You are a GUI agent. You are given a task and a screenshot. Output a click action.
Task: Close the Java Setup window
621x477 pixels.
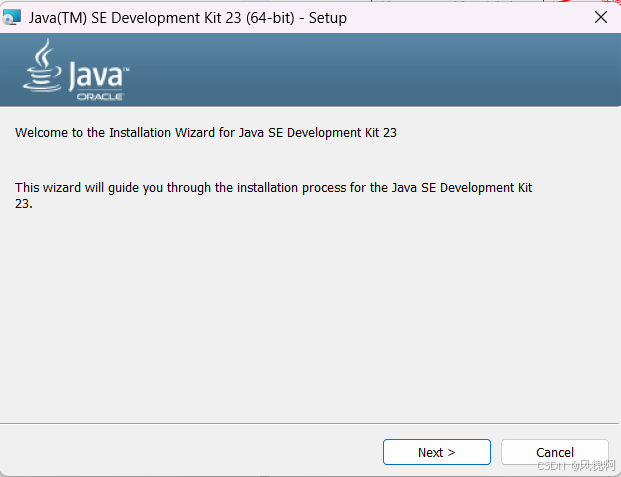point(601,17)
